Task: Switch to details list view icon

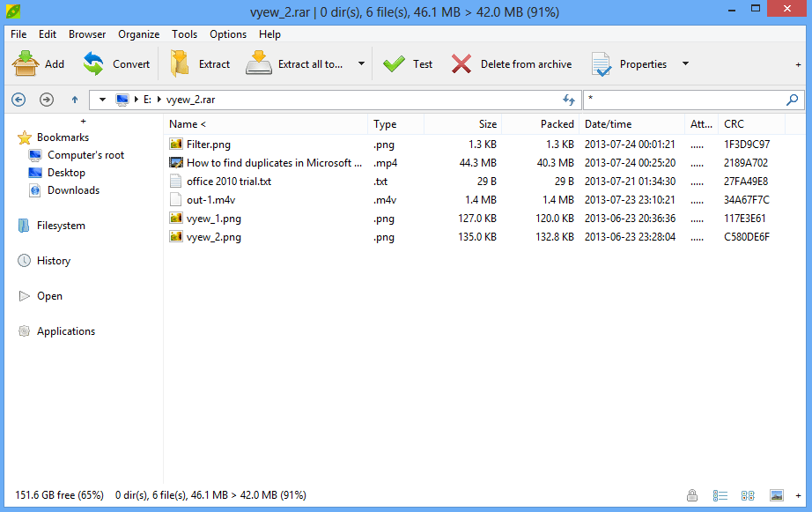Action: (720, 495)
